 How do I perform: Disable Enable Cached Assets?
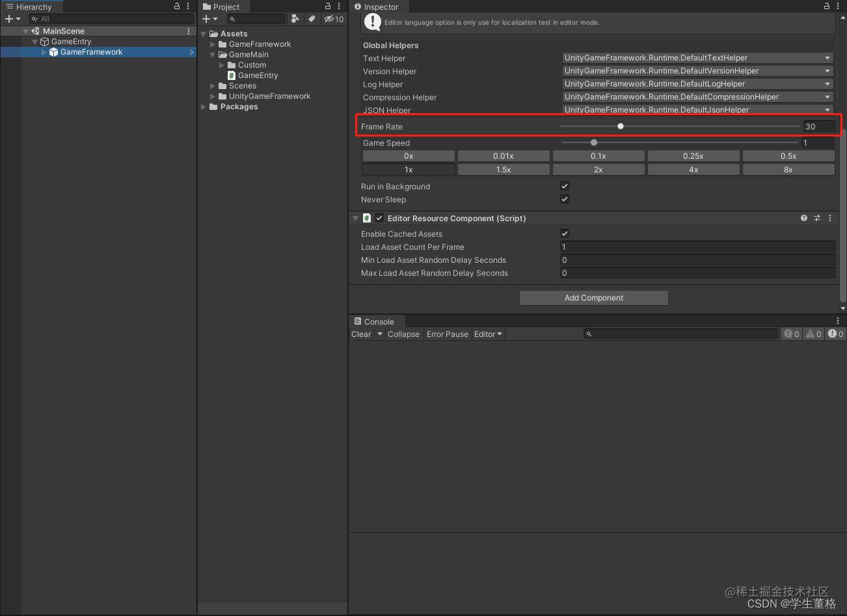(x=564, y=234)
